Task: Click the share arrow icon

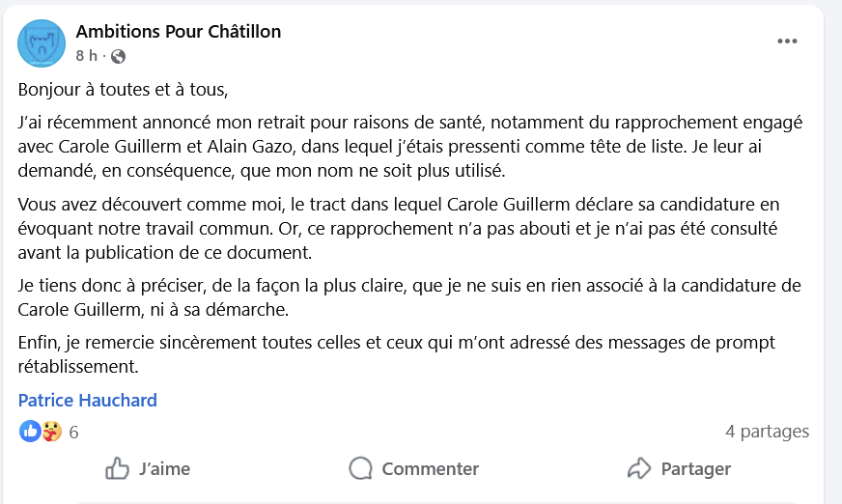Action: tap(639, 469)
